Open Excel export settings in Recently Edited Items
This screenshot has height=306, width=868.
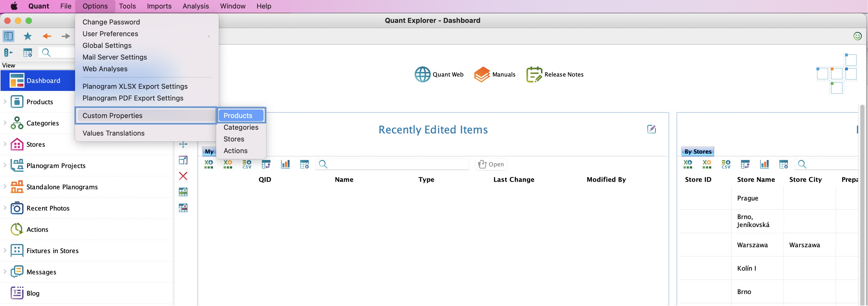tap(228, 164)
